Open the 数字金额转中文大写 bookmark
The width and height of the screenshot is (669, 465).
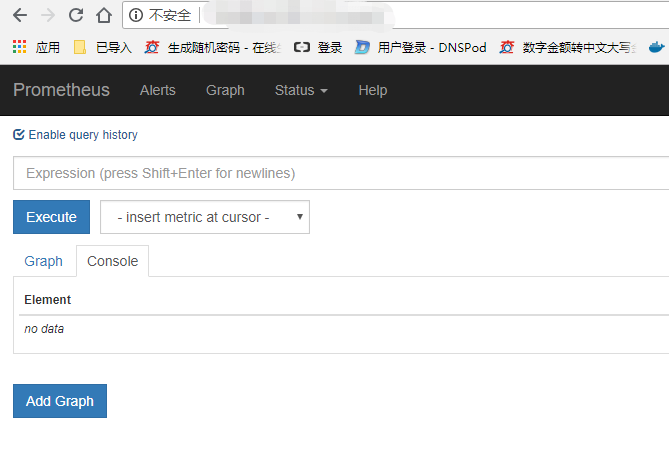[x=568, y=47]
